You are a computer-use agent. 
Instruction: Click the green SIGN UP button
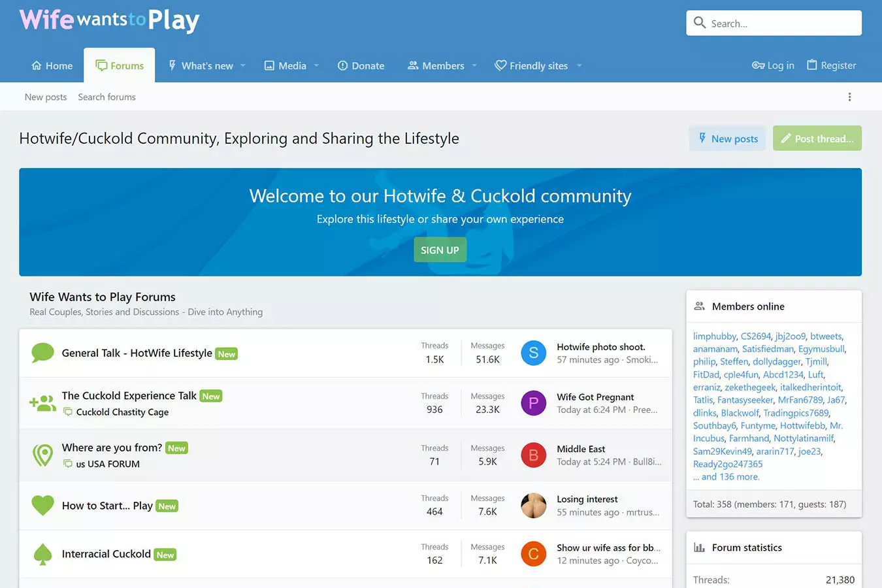440,250
